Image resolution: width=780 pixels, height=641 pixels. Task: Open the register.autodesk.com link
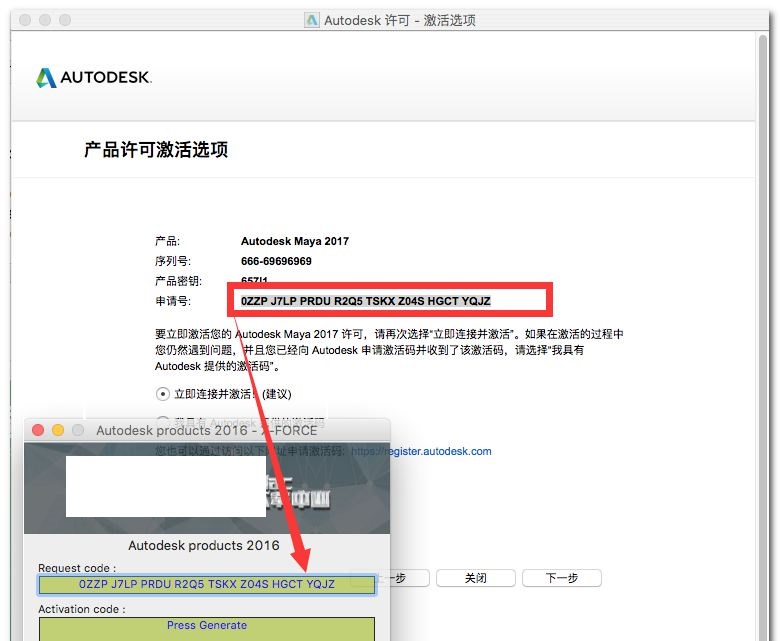pyautogui.click(x=421, y=451)
